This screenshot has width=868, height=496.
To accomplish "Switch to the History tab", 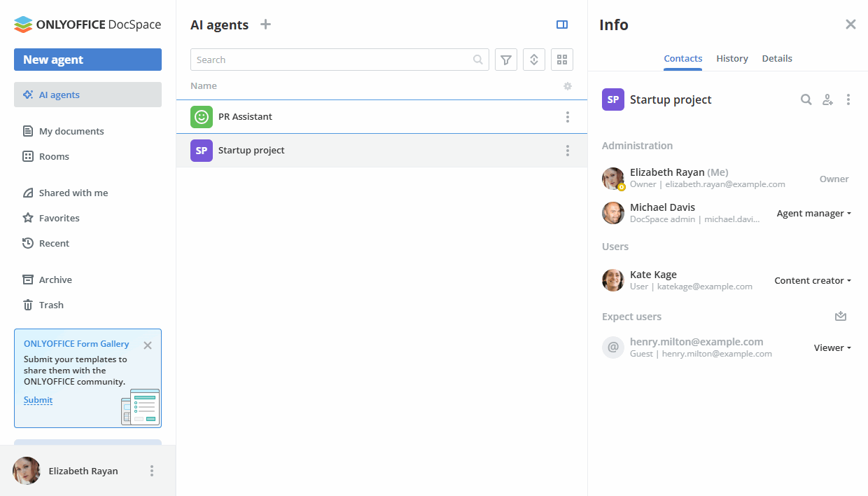I will pos(732,58).
